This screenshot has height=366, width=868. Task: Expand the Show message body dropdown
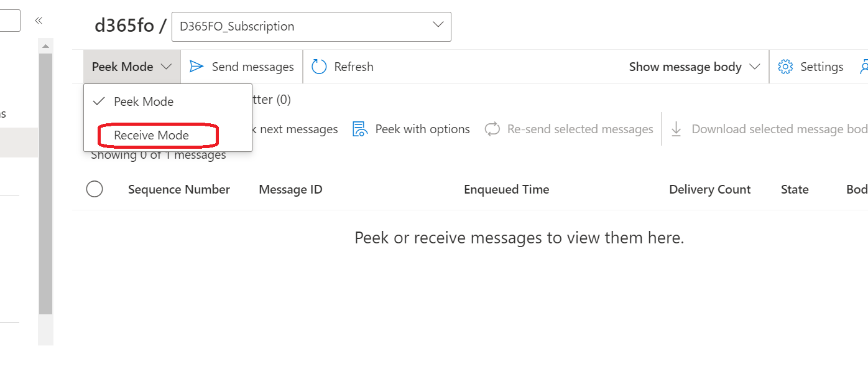click(x=695, y=67)
